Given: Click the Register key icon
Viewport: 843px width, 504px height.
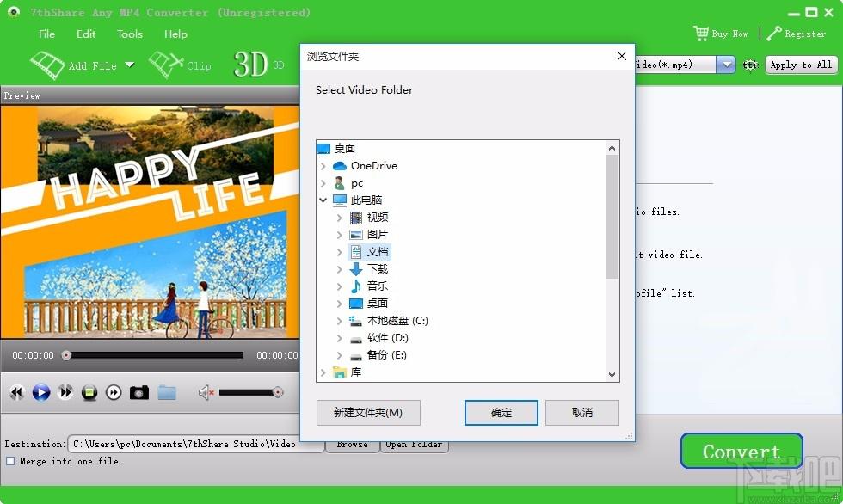Looking at the screenshot, I should pos(774,34).
